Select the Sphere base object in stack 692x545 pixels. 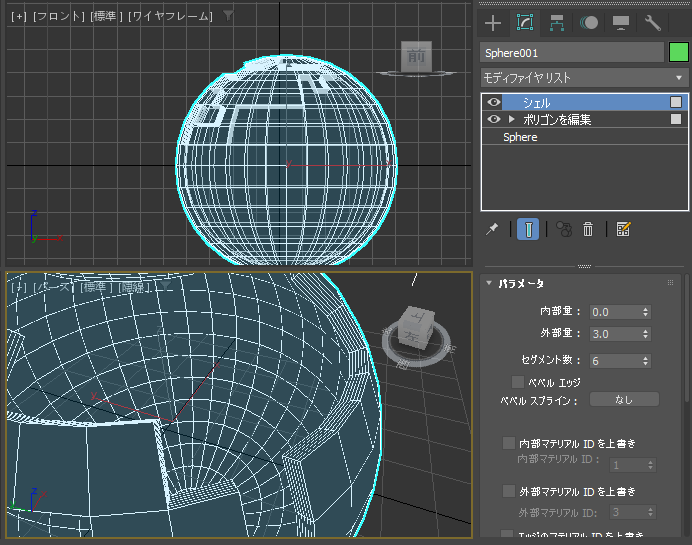pos(584,137)
